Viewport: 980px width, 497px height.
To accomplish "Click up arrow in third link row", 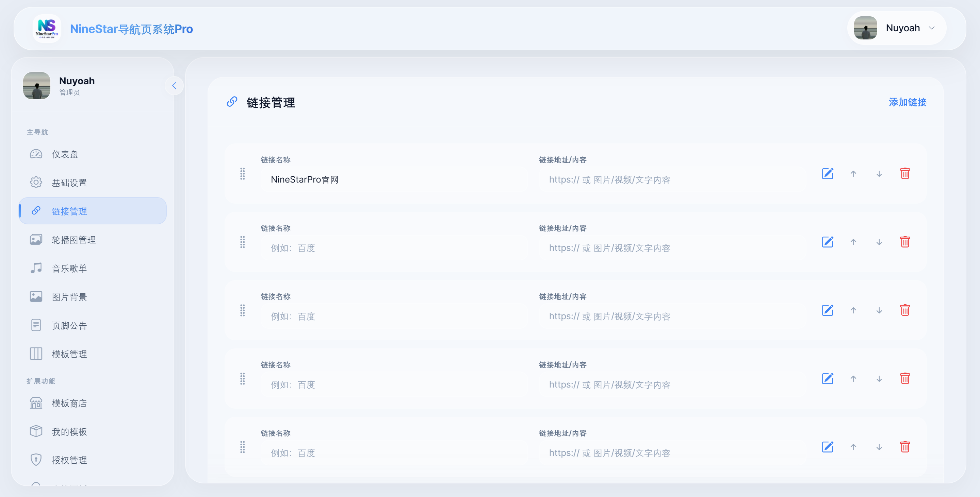I will 853,310.
